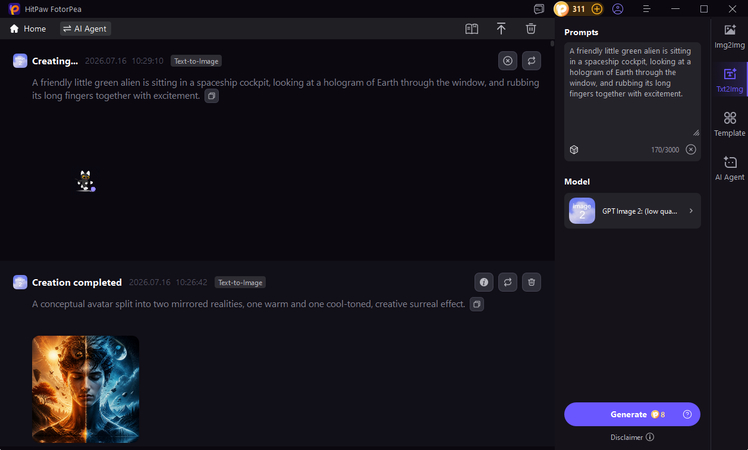748x450 pixels.
Task: Switch to the Img2Img tab
Action: [729, 36]
